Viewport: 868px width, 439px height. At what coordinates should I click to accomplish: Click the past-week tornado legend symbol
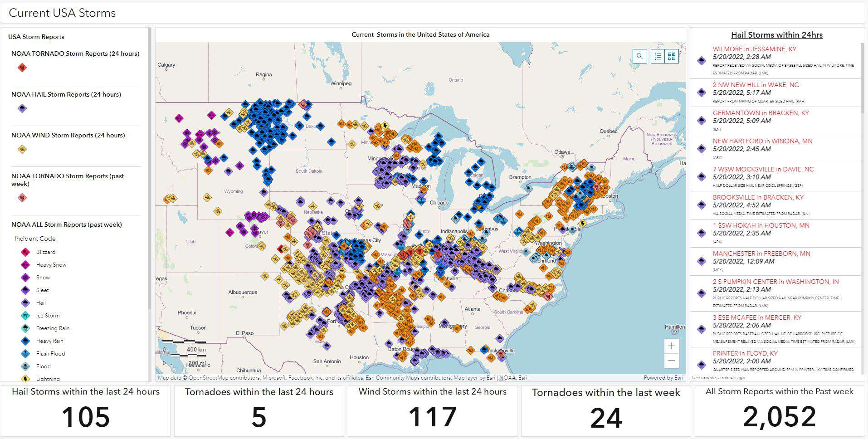[x=22, y=198]
